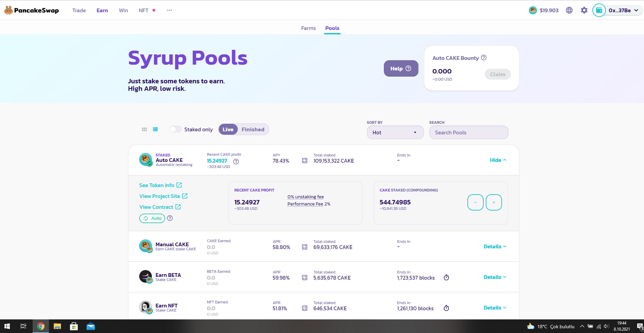The width and height of the screenshot is (644, 333).
Task: Toggle the Staked only switch
Action: tap(175, 129)
